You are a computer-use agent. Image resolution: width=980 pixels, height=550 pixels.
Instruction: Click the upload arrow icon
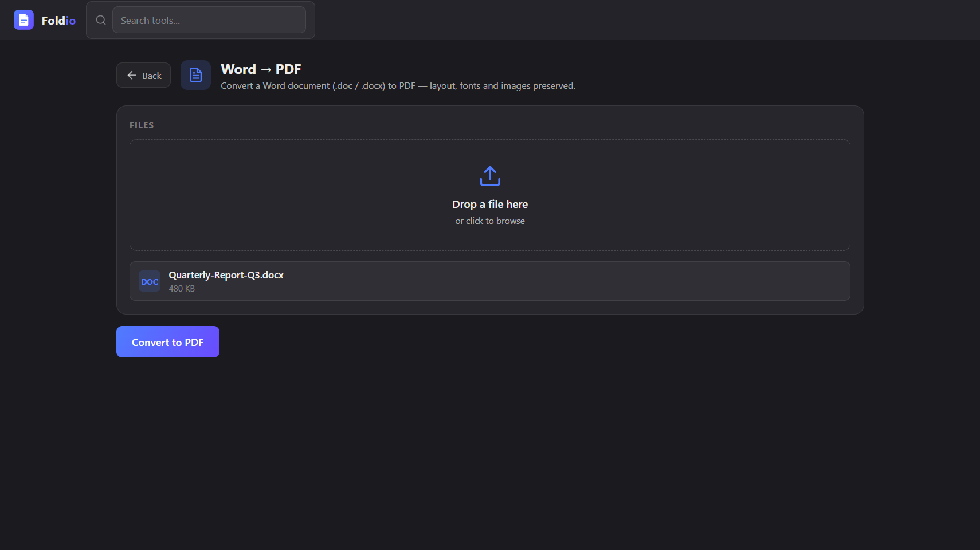(x=490, y=176)
